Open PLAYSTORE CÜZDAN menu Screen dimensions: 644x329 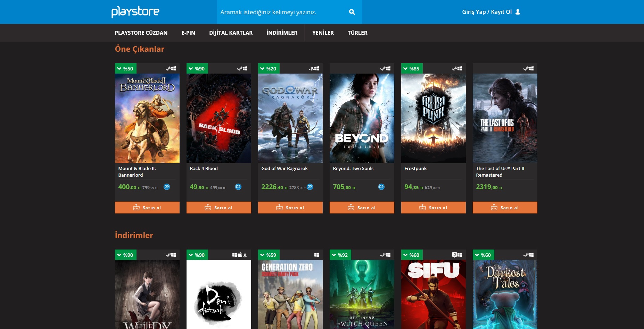click(141, 33)
